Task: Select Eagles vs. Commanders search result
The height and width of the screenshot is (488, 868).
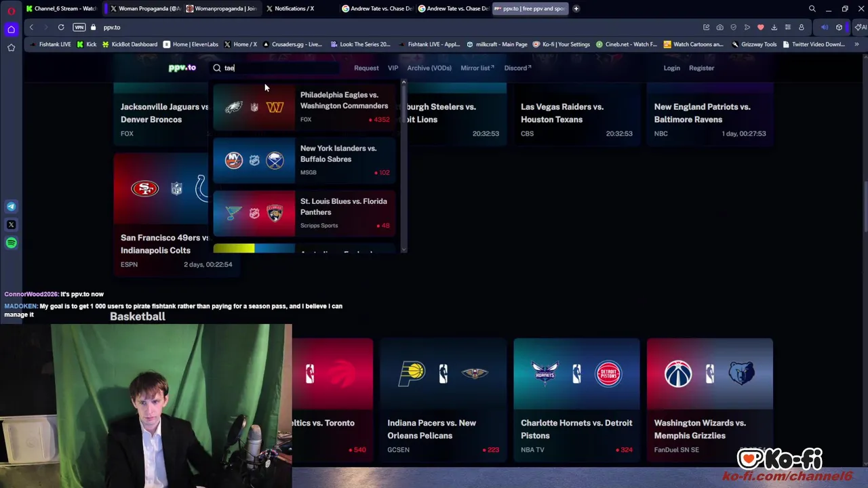Action: pos(304,106)
